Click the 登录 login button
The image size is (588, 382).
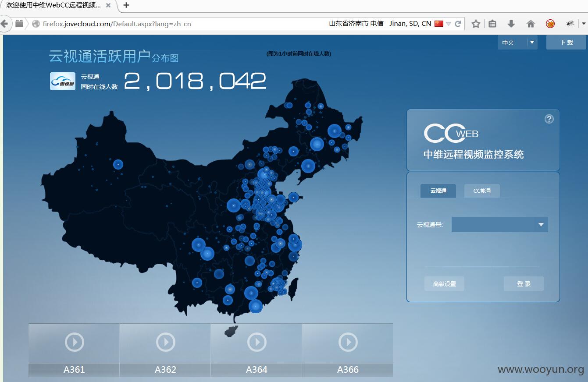(524, 284)
